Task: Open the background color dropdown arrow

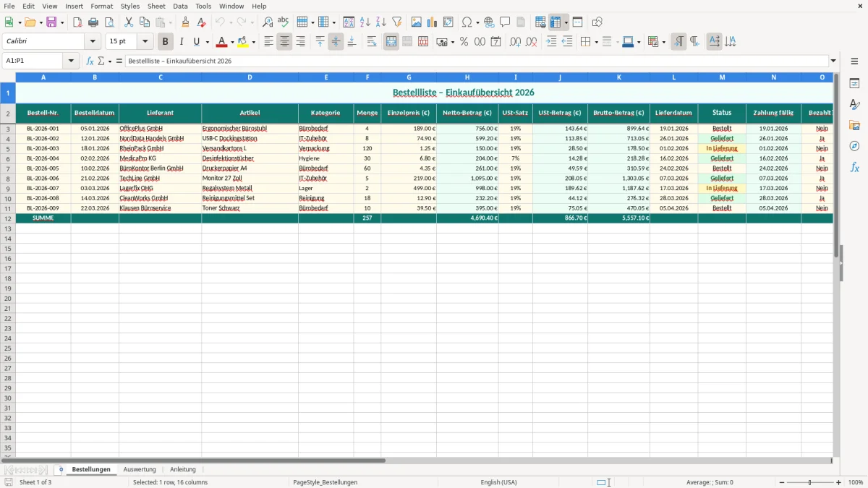Action: click(253, 42)
